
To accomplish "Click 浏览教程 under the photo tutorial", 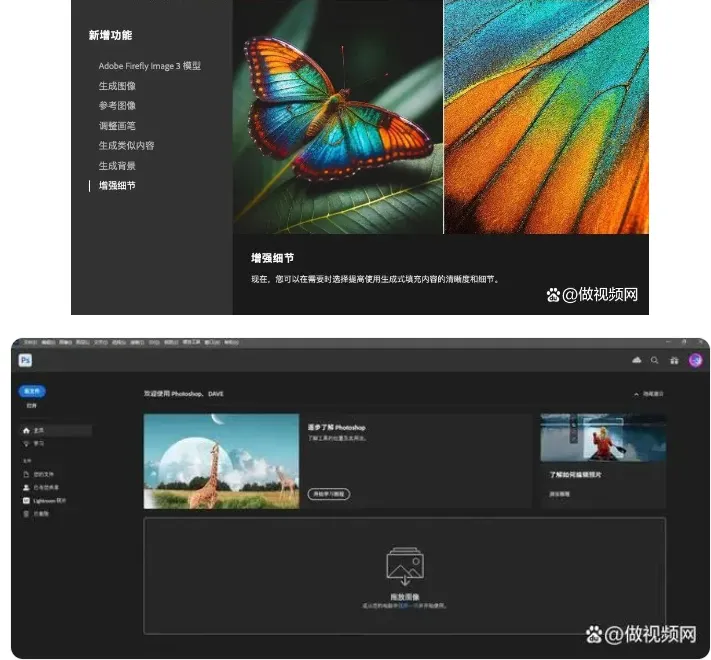I will click(559, 494).
